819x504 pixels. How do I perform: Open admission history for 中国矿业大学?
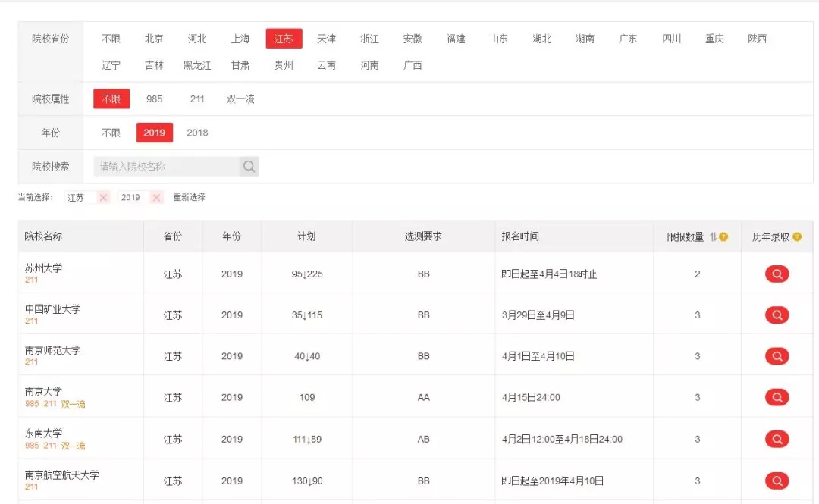[x=777, y=315]
